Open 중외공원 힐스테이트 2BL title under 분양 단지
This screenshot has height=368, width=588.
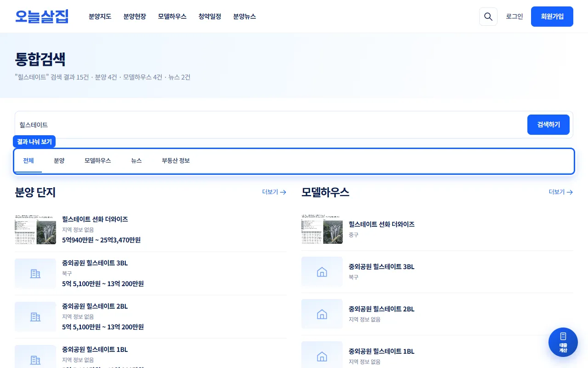tap(95, 306)
